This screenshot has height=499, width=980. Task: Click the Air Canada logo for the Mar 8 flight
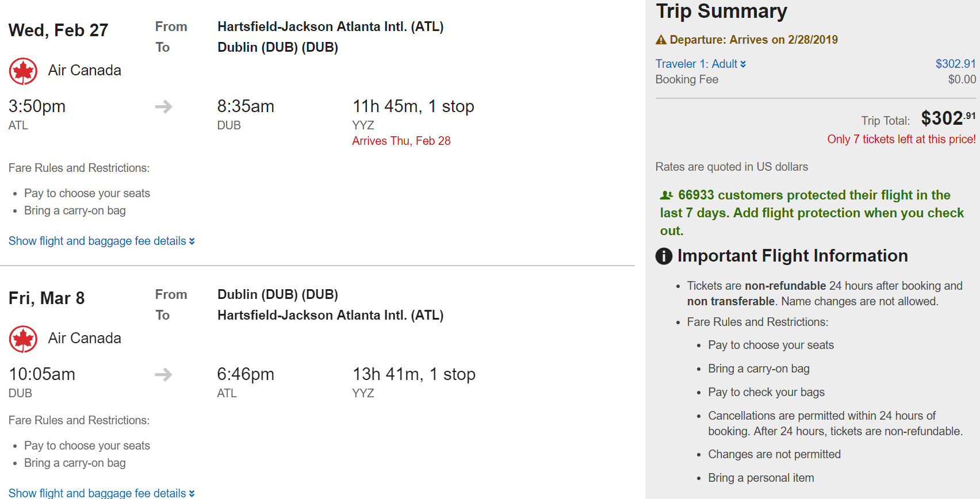point(23,339)
